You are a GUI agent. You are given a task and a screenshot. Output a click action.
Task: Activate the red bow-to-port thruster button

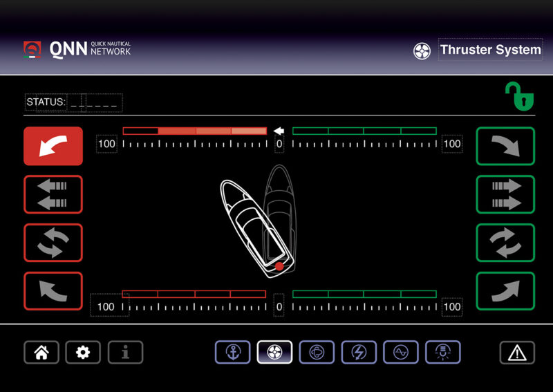pyautogui.click(x=53, y=146)
